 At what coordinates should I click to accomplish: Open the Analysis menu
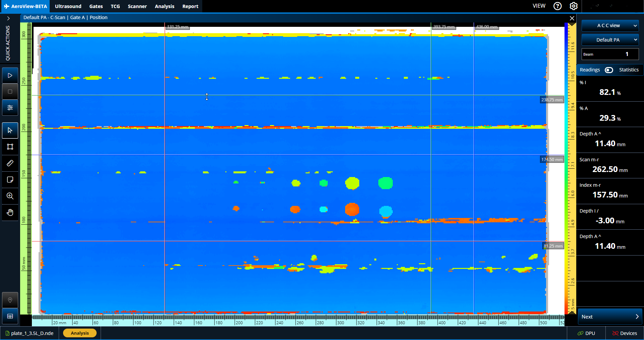(x=164, y=6)
